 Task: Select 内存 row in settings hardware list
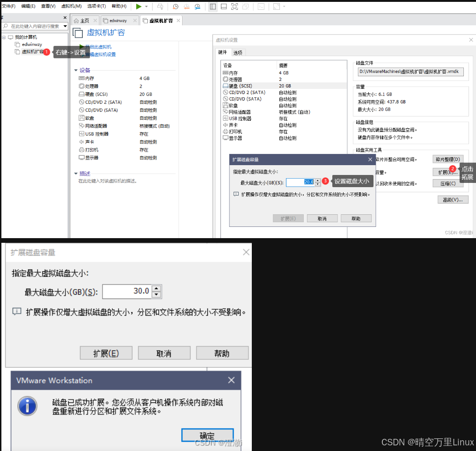tap(284, 73)
